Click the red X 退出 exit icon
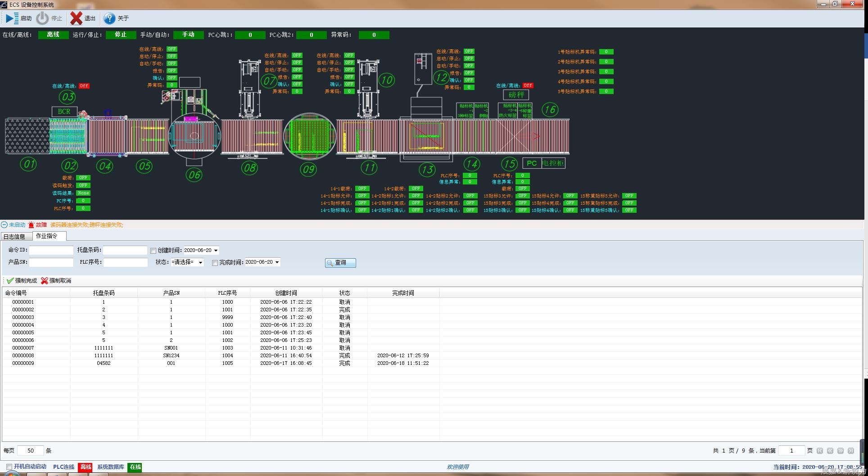 [x=76, y=18]
